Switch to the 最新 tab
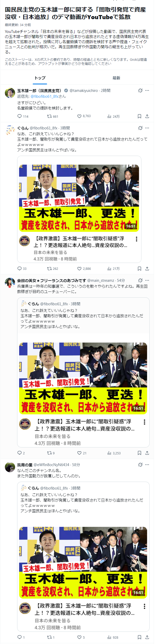The width and height of the screenshot is (156, 644). [x=116, y=78]
